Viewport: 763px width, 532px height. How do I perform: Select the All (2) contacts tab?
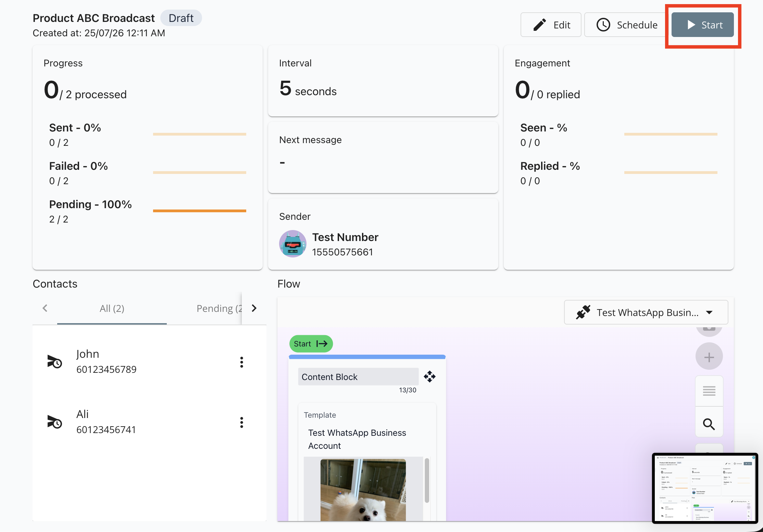coord(112,308)
